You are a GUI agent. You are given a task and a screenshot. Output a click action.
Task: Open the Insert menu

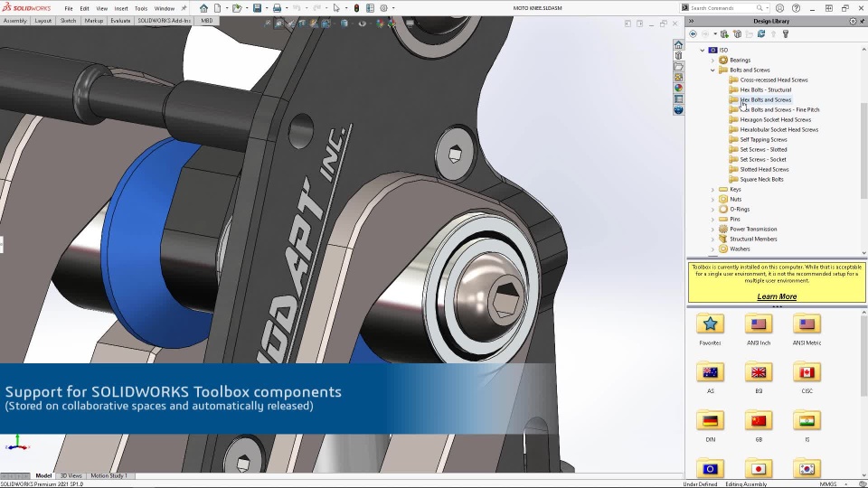click(x=120, y=8)
